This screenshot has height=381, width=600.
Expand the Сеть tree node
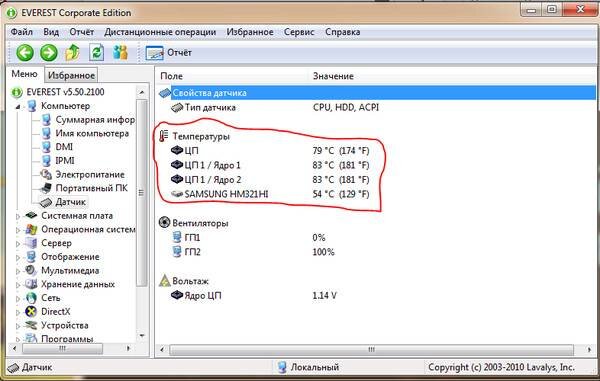point(18,298)
